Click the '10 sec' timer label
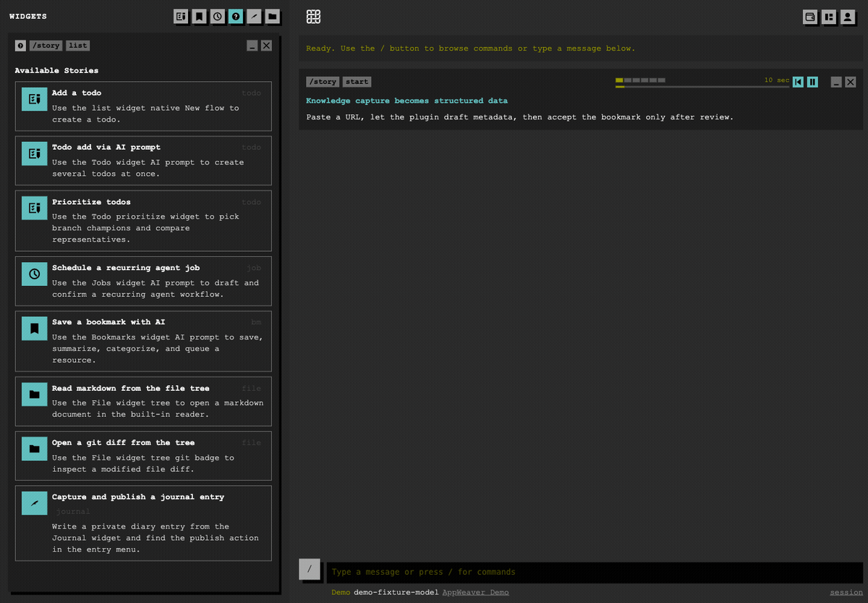Screen dimensions: 868x603 [x=777, y=80]
